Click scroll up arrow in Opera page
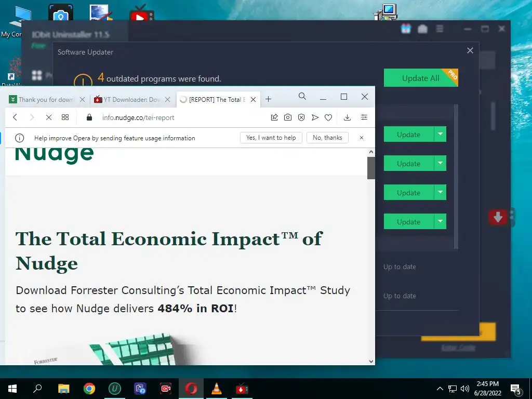The width and height of the screenshot is (532, 399). coord(371,152)
